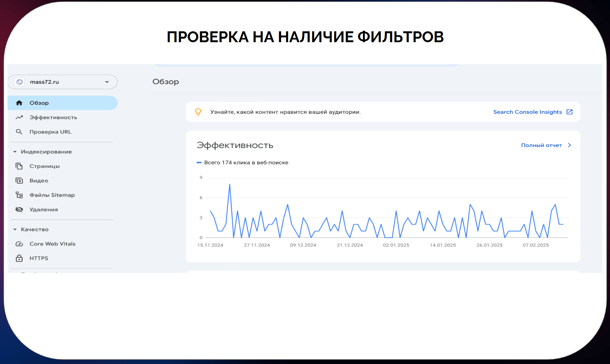Click the magnifier icon for Проверка URL

click(x=19, y=132)
